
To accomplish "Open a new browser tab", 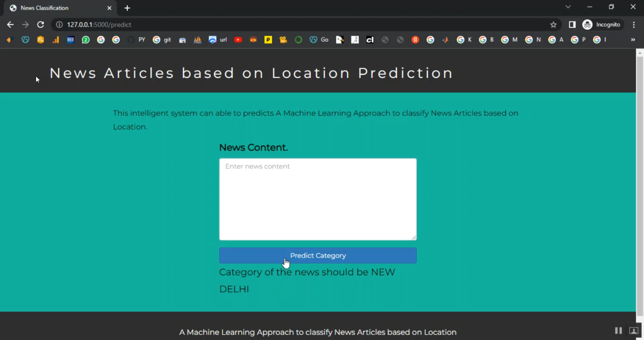I will (x=127, y=8).
